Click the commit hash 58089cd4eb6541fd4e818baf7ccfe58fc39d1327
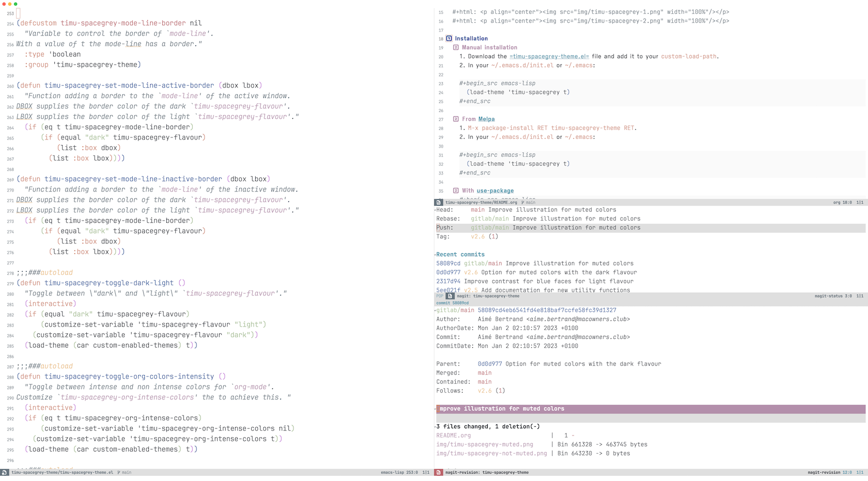The image size is (868, 481). coord(547,311)
